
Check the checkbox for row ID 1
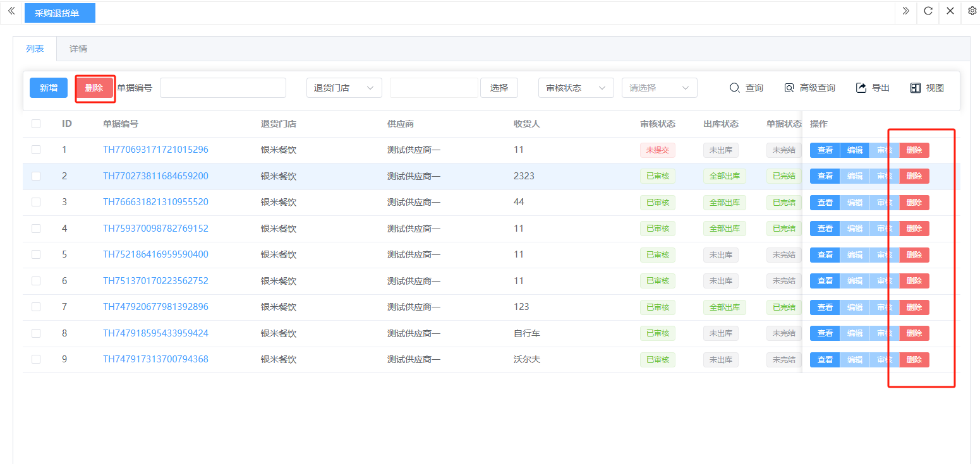36,150
